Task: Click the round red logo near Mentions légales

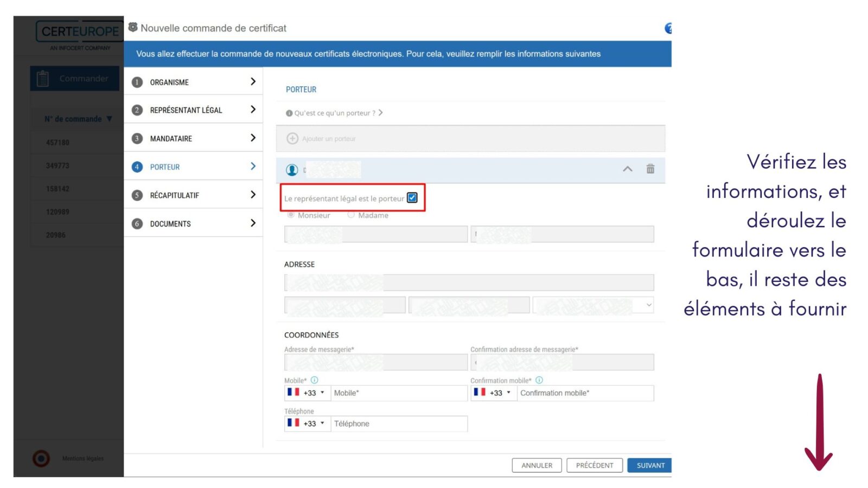Action: [41, 459]
